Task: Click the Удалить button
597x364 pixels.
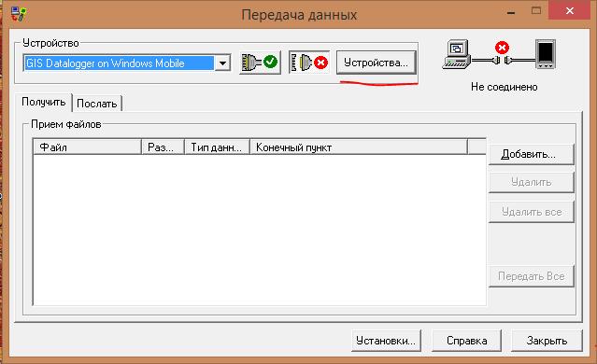Action: coord(531,182)
